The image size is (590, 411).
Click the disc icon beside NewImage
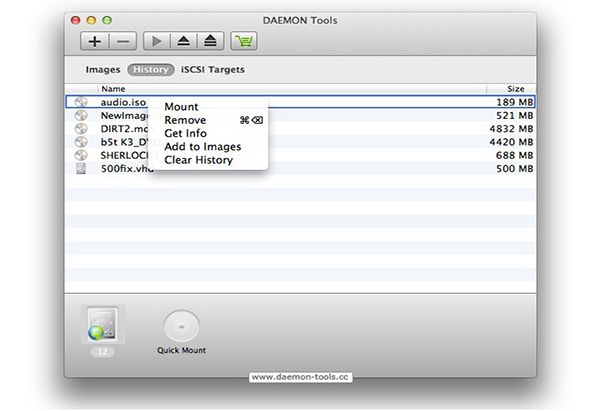[81, 115]
